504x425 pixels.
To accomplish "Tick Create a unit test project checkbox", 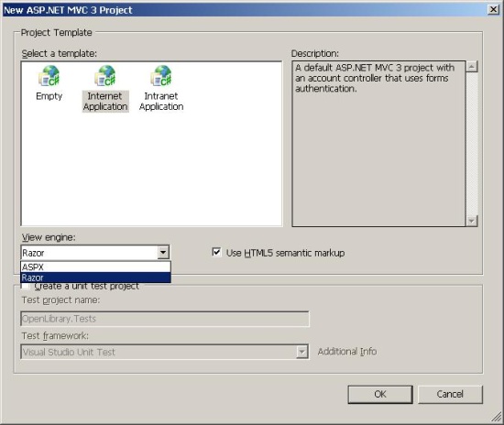I will point(25,286).
